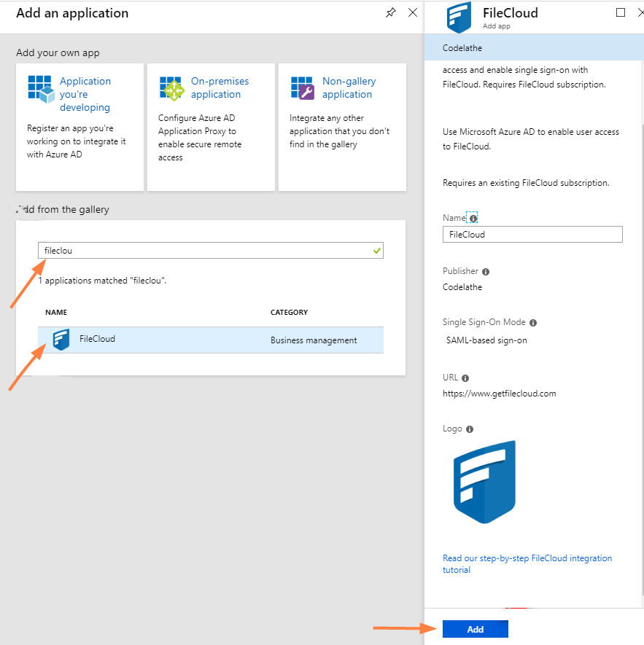
Task: Click the FileCloud logo in blade header
Action: pyautogui.click(x=459, y=17)
